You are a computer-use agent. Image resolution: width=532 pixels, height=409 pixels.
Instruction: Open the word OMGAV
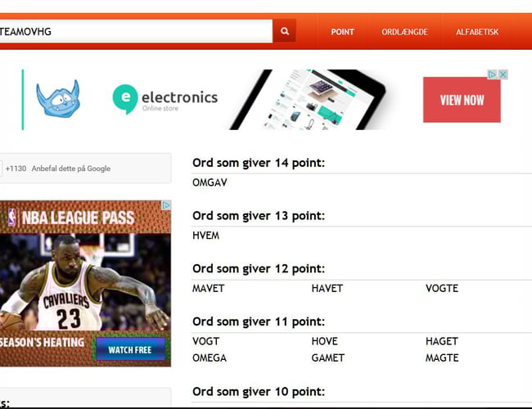click(x=210, y=182)
